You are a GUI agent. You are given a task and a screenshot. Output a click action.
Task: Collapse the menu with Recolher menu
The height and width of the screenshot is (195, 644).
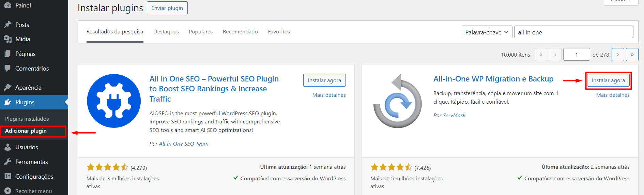click(x=33, y=191)
